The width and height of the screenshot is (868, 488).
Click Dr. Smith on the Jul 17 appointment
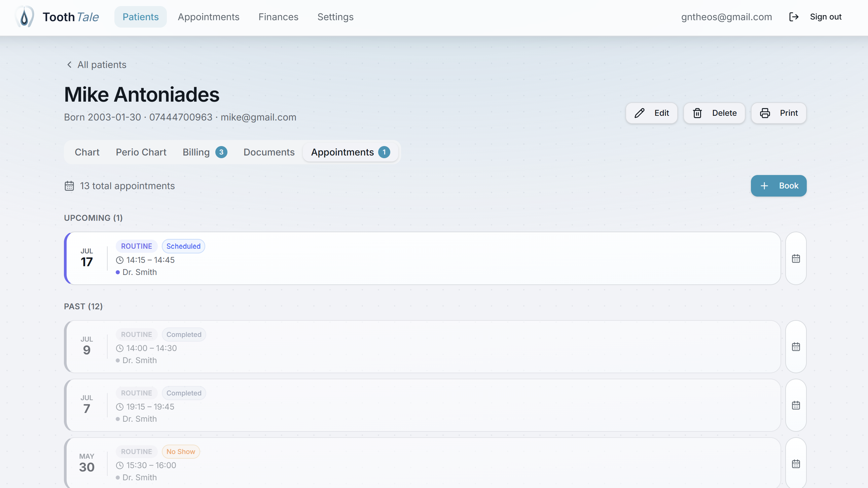pos(140,272)
